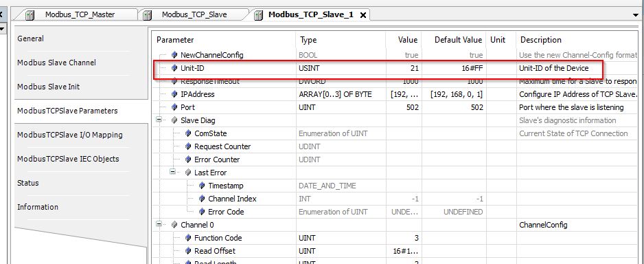Image resolution: width=644 pixels, height=264 pixels.
Task: Open ModbusTCPSlave I/O Mapping section
Action: pyautogui.click(x=69, y=135)
